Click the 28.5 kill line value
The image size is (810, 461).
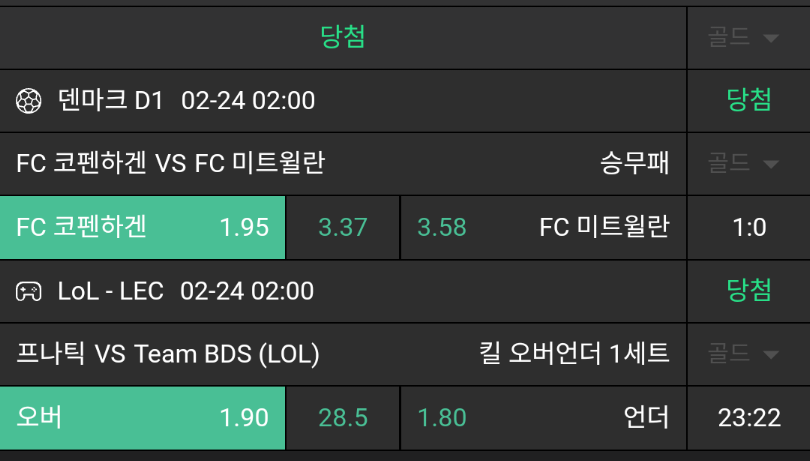point(343,418)
